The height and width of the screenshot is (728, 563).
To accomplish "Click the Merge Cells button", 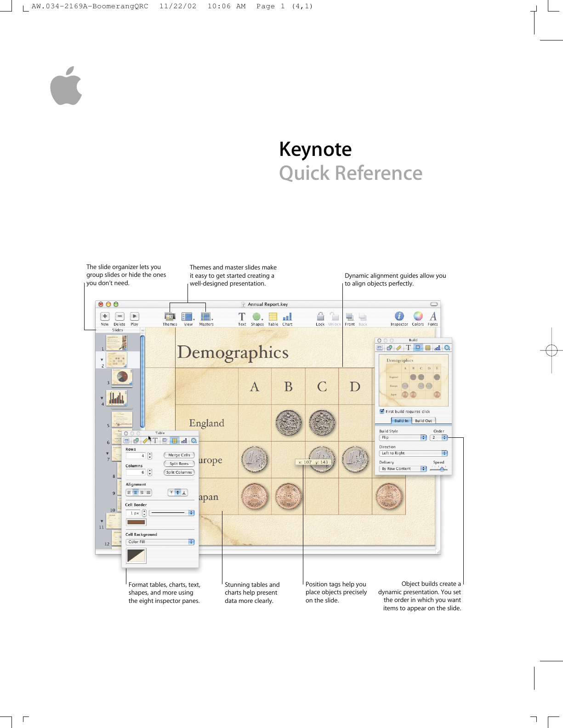I will (179, 455).
